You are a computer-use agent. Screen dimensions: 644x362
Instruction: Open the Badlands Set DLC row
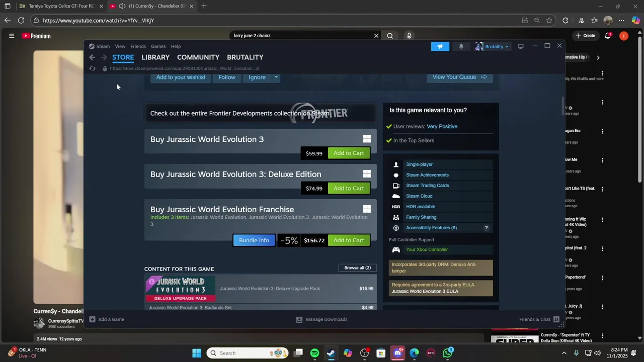(261, 307)
